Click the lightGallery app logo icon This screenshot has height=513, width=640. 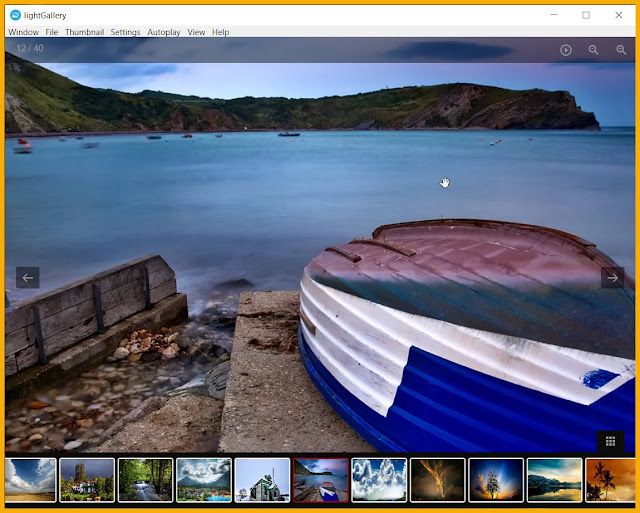(x=16, y=15)
